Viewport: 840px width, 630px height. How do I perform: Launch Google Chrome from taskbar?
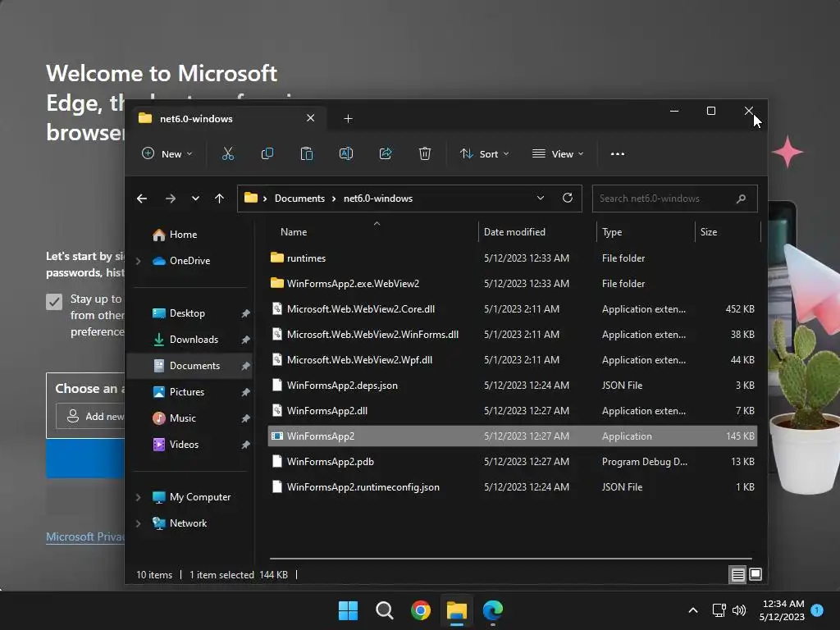(421, 610)
